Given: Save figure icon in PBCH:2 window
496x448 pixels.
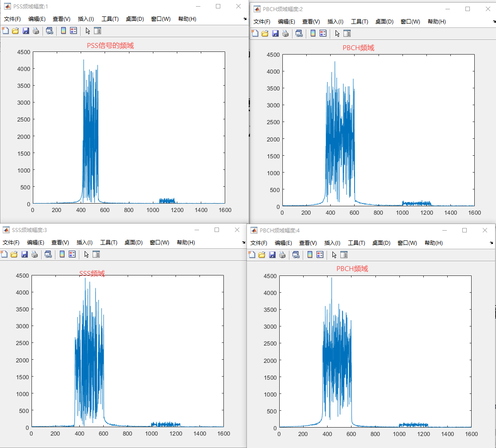Looking at the screenshot, I should [275, 33].
